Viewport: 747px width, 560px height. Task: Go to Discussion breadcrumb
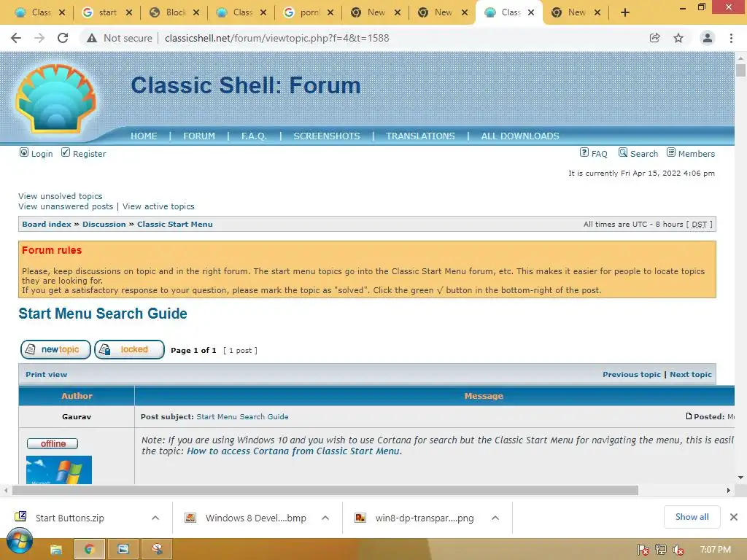tap(104, 225)
